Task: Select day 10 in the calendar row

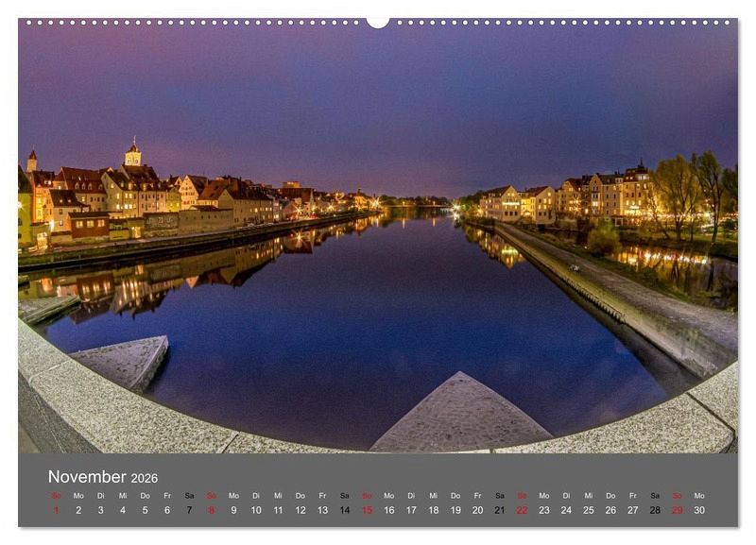Action: (x=256, y=510)
